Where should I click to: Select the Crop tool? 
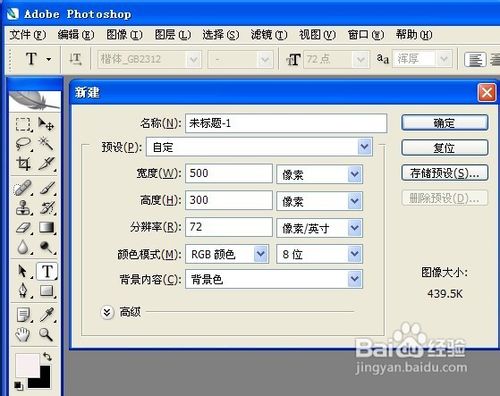tap(23, 164)
